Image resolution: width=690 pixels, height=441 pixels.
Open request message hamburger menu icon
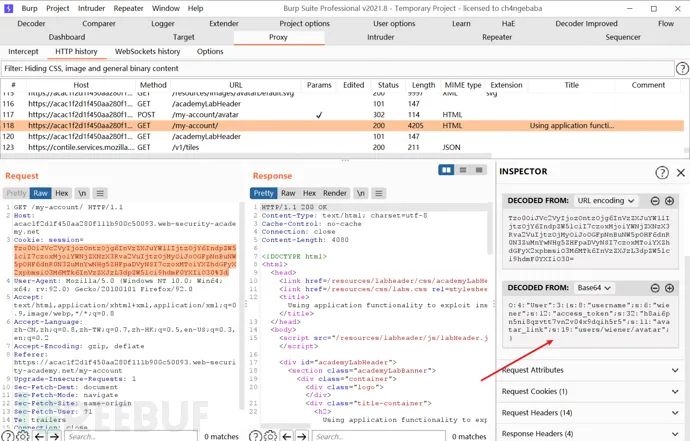(x=100, y=193)
